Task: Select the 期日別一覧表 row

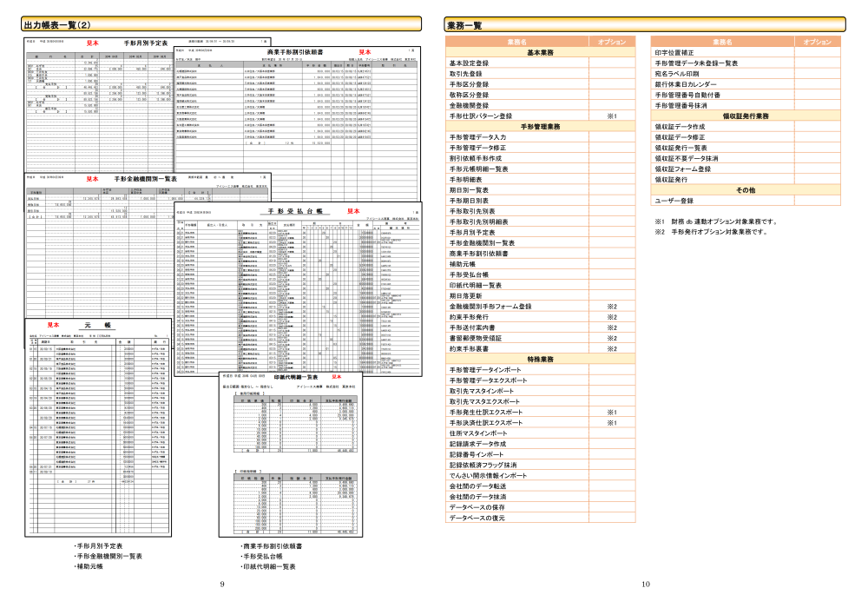Action: [x=540, y=190]
